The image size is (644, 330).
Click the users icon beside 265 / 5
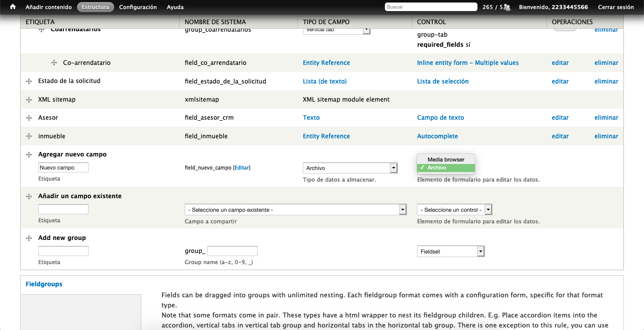point(507,7)
